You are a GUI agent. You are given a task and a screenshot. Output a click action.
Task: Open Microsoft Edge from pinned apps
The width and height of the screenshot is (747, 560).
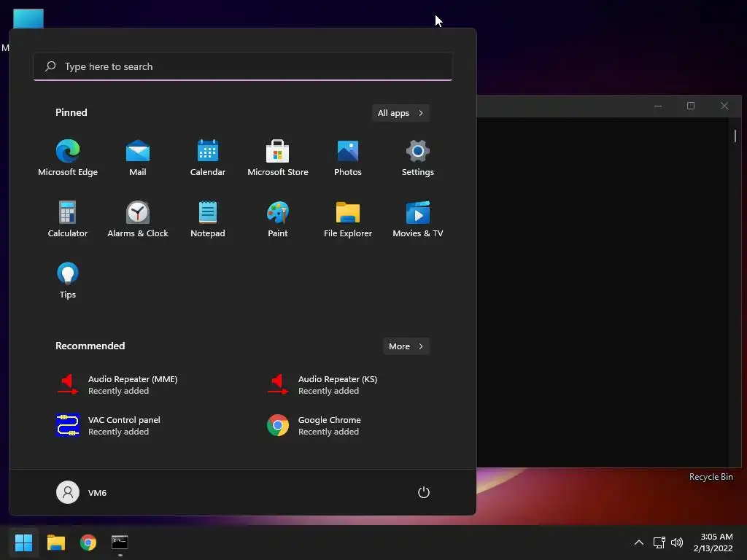[x=68, y=158]
